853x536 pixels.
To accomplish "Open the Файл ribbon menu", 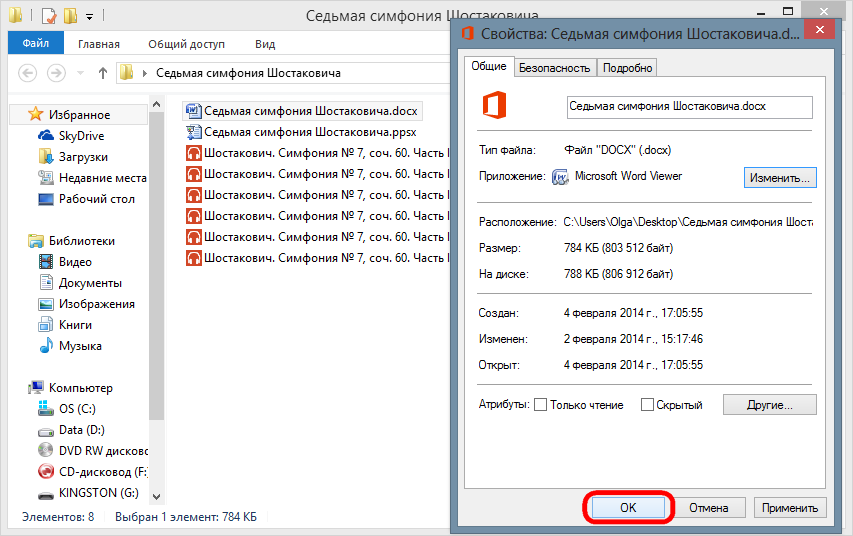I will pyautogui.click(x=36, y=44).
